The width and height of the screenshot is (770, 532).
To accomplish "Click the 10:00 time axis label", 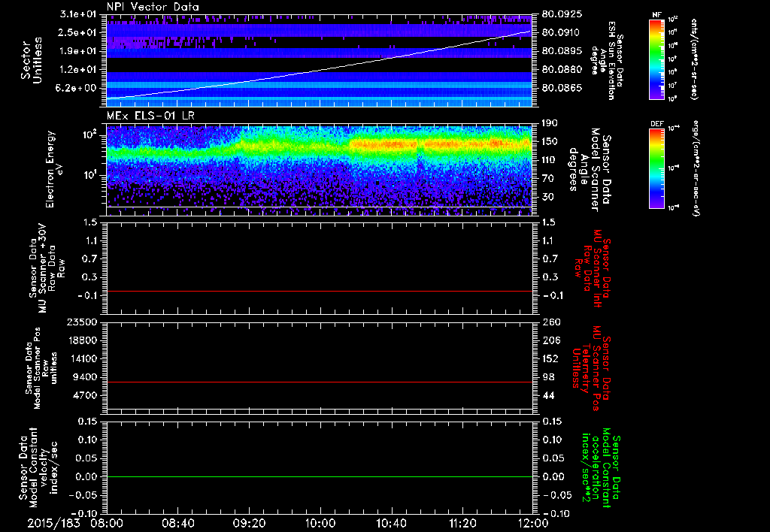I will [x=320, y=521].
